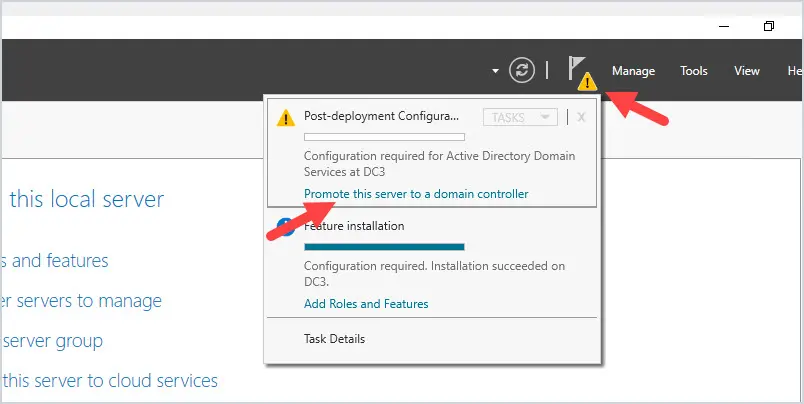Viewport: 804px width, 404px height.
Task: Click the notifications flag icon
Action: click(576, 68)
